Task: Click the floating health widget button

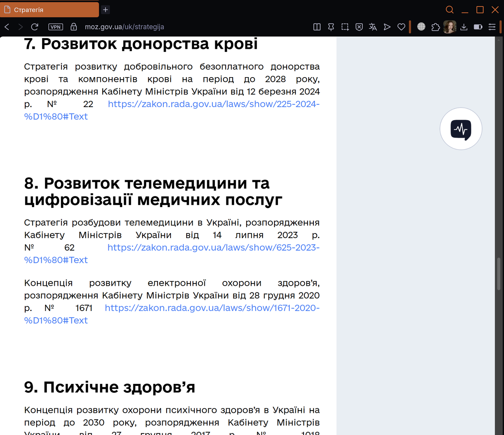Action: pyautogui.click(x=461, y=129)
